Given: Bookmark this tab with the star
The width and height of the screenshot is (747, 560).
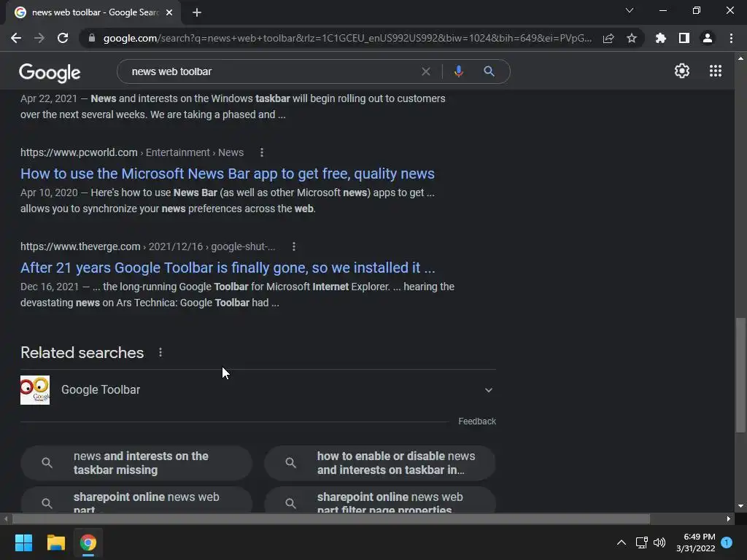Looking at the screenshot, I should [x=632, y=38].
